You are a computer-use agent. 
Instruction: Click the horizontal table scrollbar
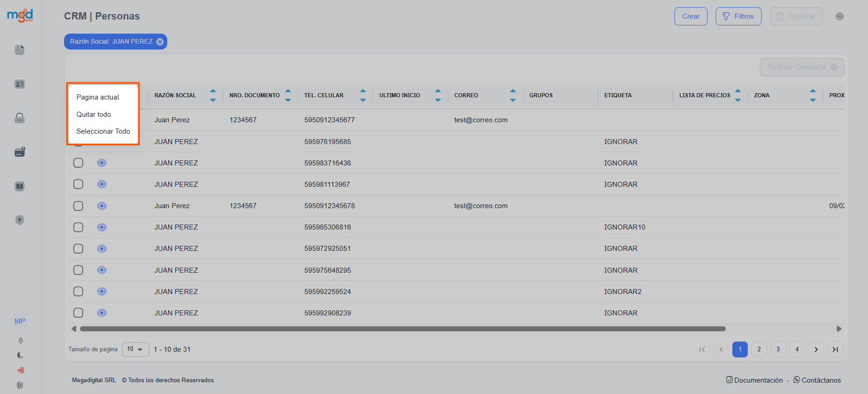402,329
